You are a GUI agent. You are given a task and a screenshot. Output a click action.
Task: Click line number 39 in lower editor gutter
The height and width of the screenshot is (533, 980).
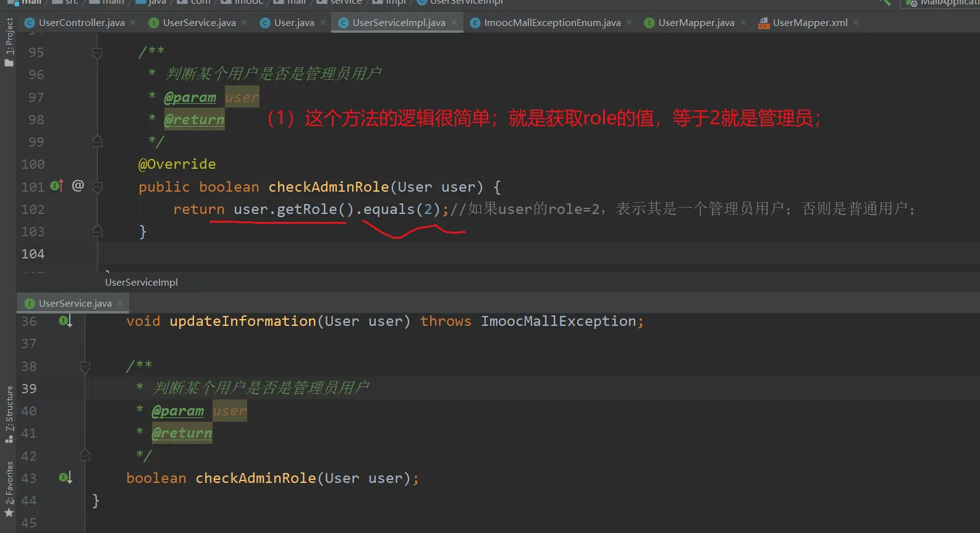coord(29,389)
